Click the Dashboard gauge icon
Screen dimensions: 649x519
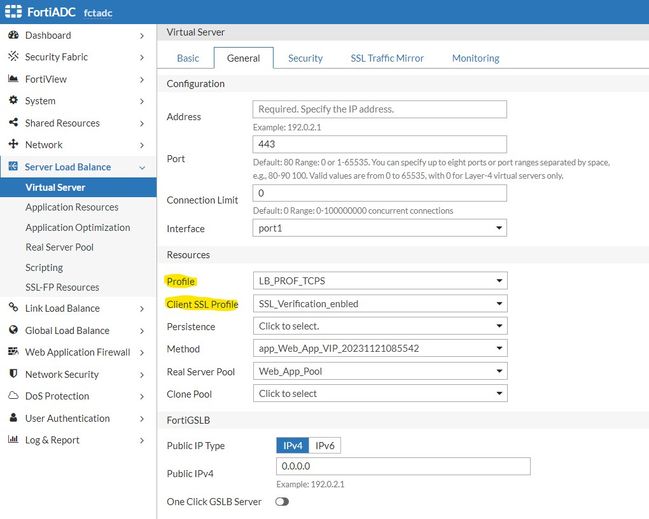(13, 35)
